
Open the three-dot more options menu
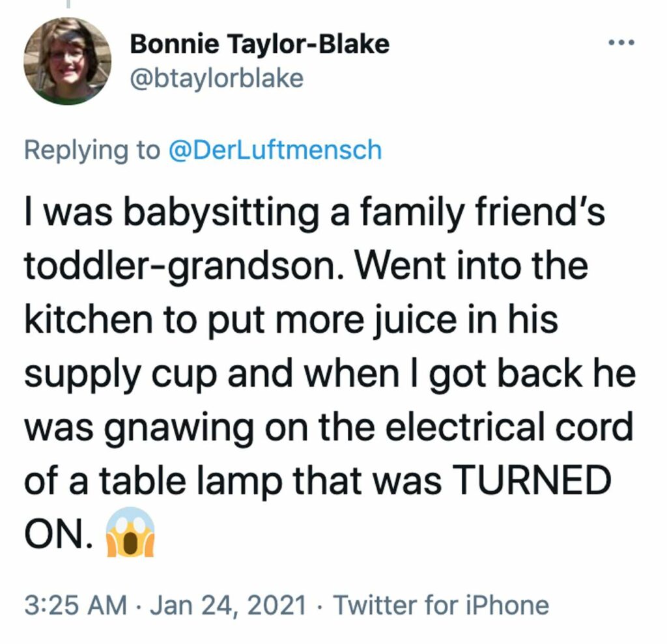[621, 42]
